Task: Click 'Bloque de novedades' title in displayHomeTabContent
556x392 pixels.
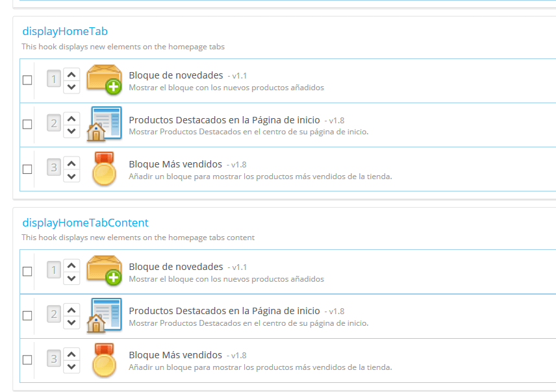Action: 176,267
